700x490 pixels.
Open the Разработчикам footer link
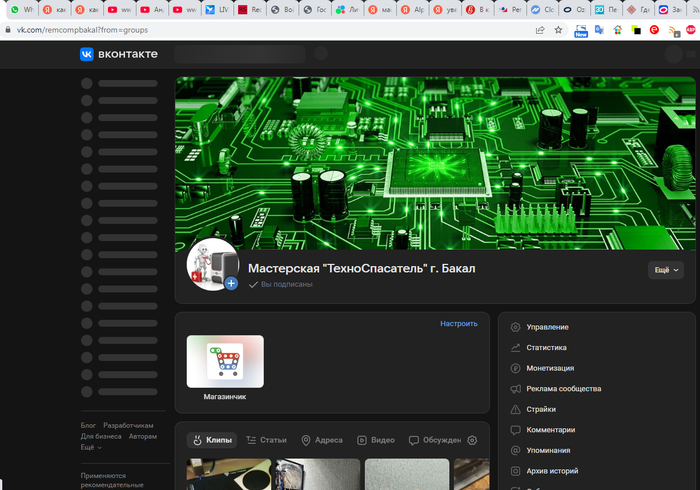129,425
